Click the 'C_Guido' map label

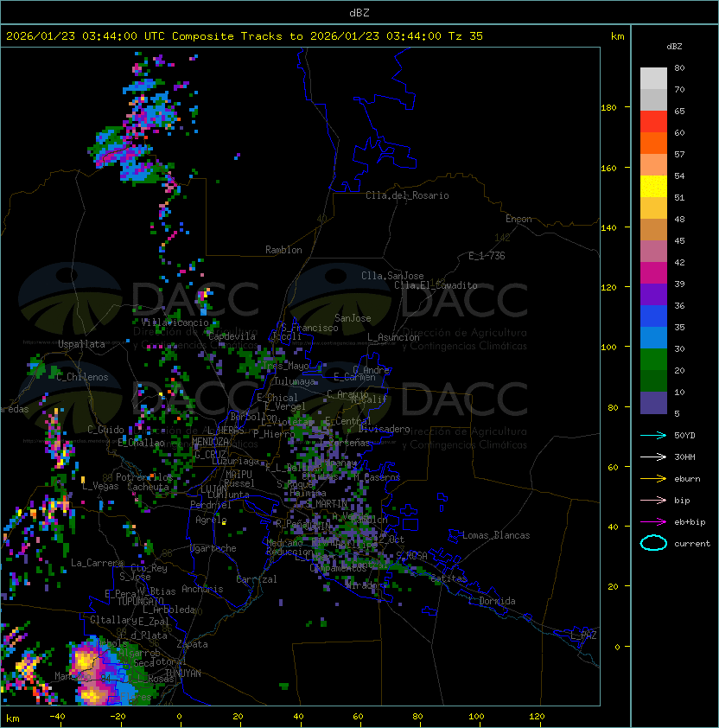[105, 430]
